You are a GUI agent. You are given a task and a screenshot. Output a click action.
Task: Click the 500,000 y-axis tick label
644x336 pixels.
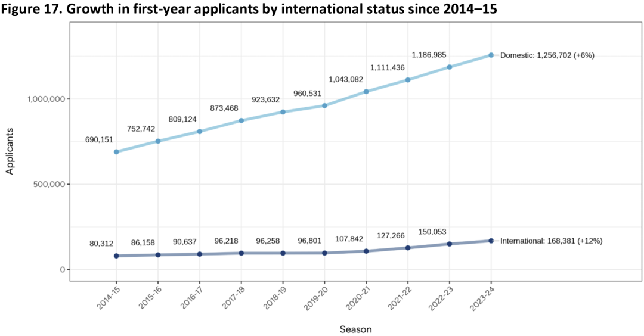49,184
